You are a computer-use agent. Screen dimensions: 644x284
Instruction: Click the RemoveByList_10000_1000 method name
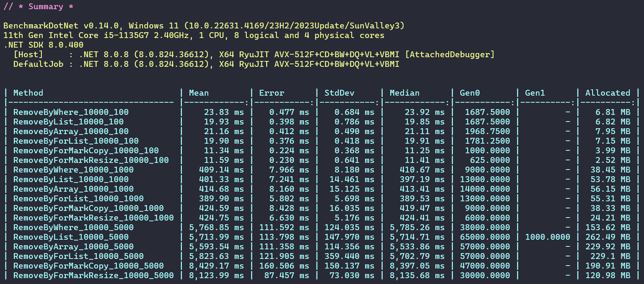pyautogui.click(x=73, y=179)
